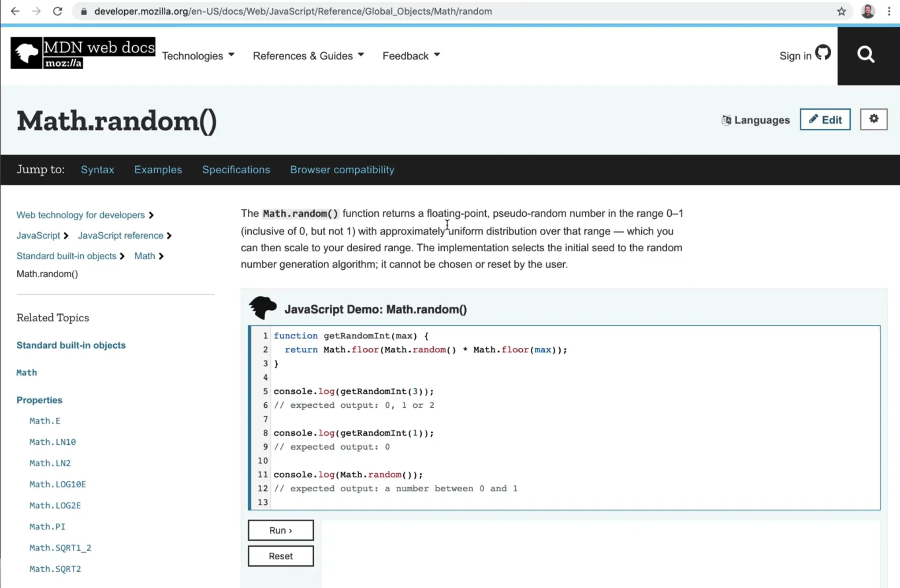Open the search magnifier icon

pos(866,55)
